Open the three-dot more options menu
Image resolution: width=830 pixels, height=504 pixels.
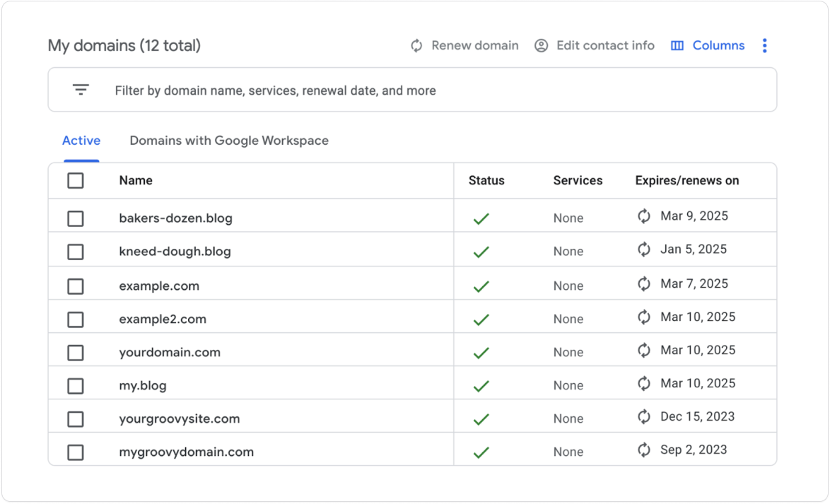click(x=764, y=45)
